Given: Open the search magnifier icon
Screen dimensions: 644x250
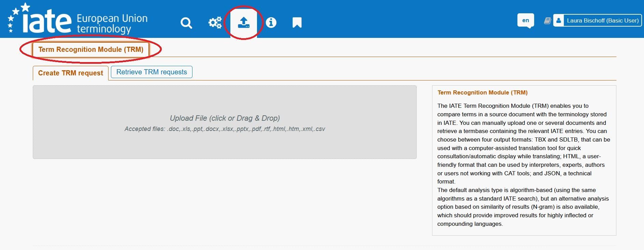Looking at the screenshot, I should (186, 23).
